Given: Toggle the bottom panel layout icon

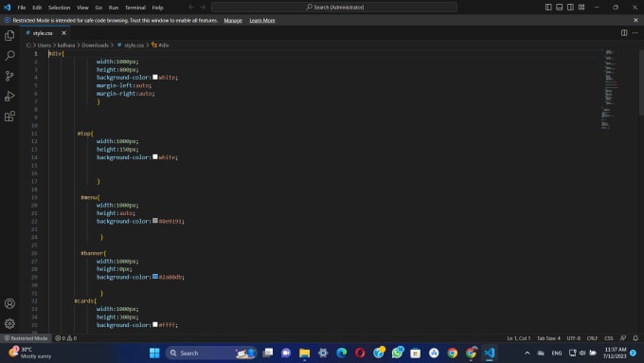Looking at the screenshot, I should (x=560, y=7).
